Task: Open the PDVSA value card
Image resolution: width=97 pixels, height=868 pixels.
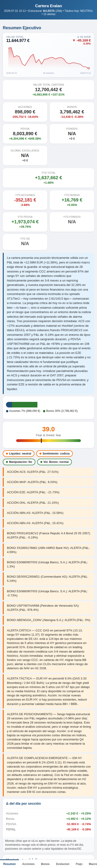Action: pyautogui.click(x=25, y=134)
